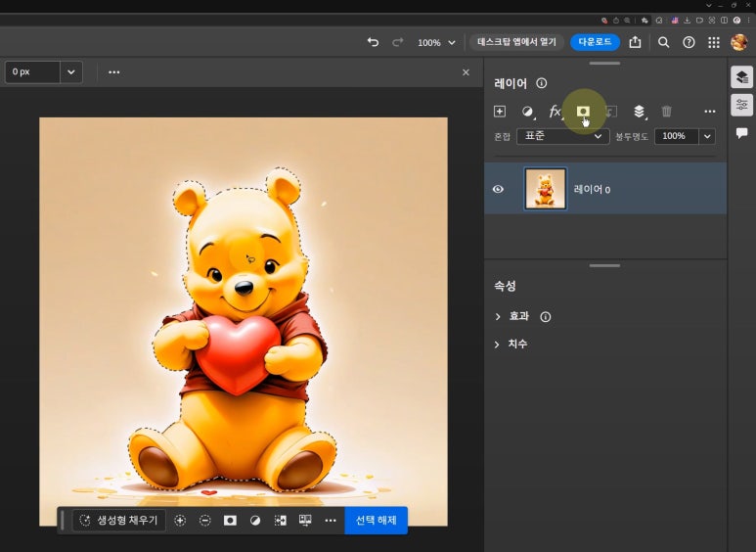Open the search magnifier icon
This screenshot has height=552, width=756.
point(663,42)
